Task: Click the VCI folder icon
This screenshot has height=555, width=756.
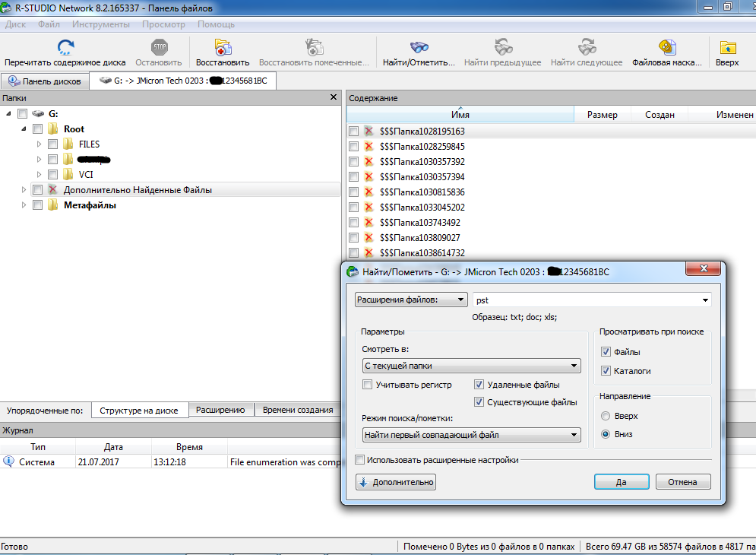Action: pos(68,174)
